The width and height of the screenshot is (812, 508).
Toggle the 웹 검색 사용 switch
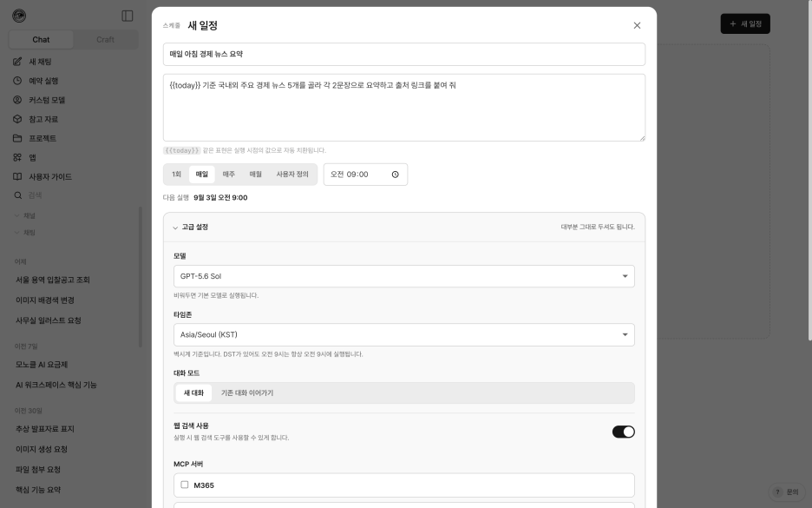[x=624, y=432]
